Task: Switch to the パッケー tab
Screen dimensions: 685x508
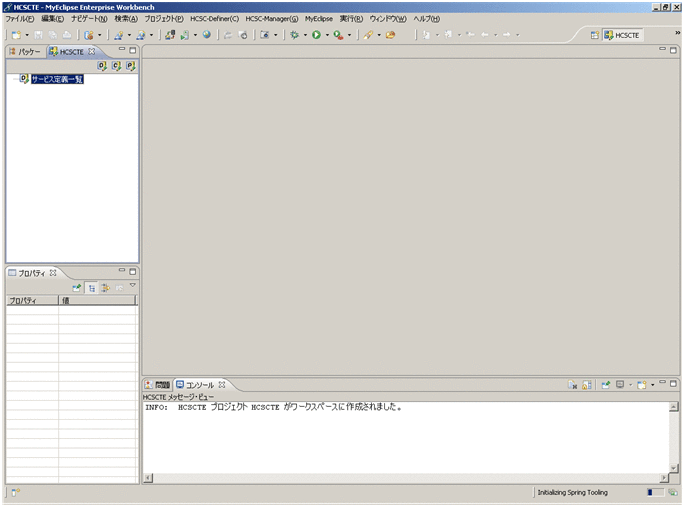Action: click(x=25, y=51)
